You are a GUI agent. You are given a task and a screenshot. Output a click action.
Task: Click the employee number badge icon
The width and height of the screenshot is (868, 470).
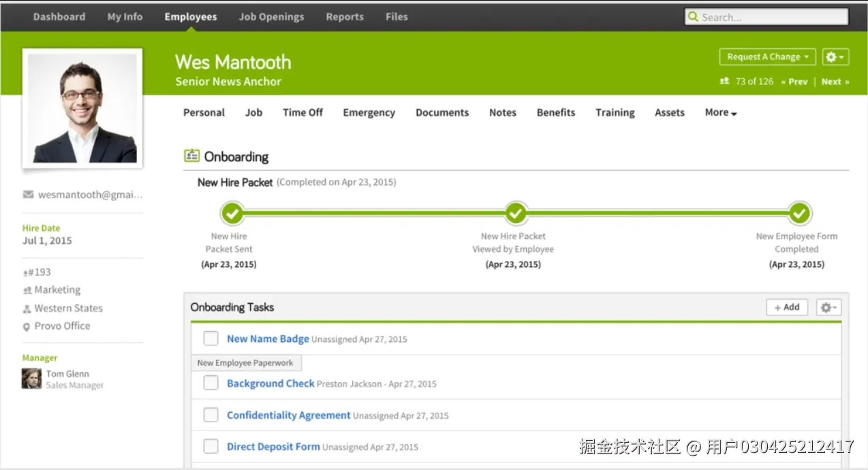[27, 272]
